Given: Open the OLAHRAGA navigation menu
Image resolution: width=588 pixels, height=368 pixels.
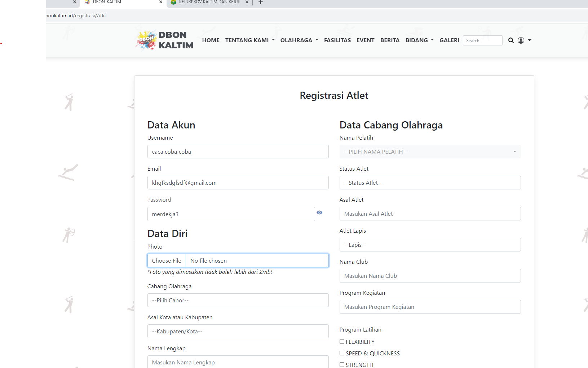Looking at the screenshot, I should point(299,40).
